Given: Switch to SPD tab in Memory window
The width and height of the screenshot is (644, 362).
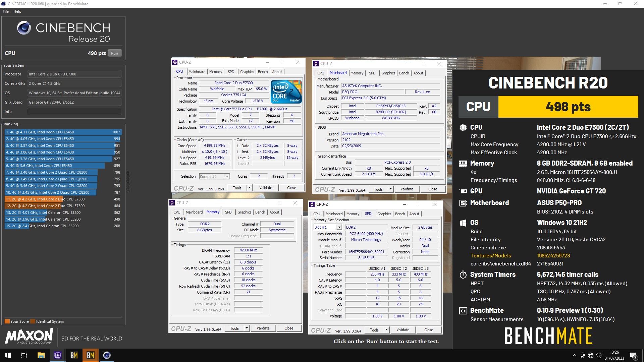Looking at the screenshot, I should coord(228,212).
